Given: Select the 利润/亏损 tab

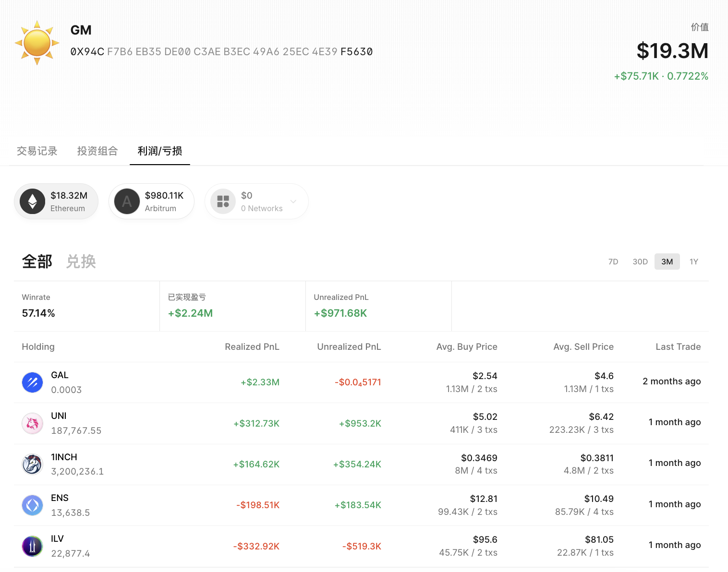Looking at the screenshot, I should pos(160,151).
